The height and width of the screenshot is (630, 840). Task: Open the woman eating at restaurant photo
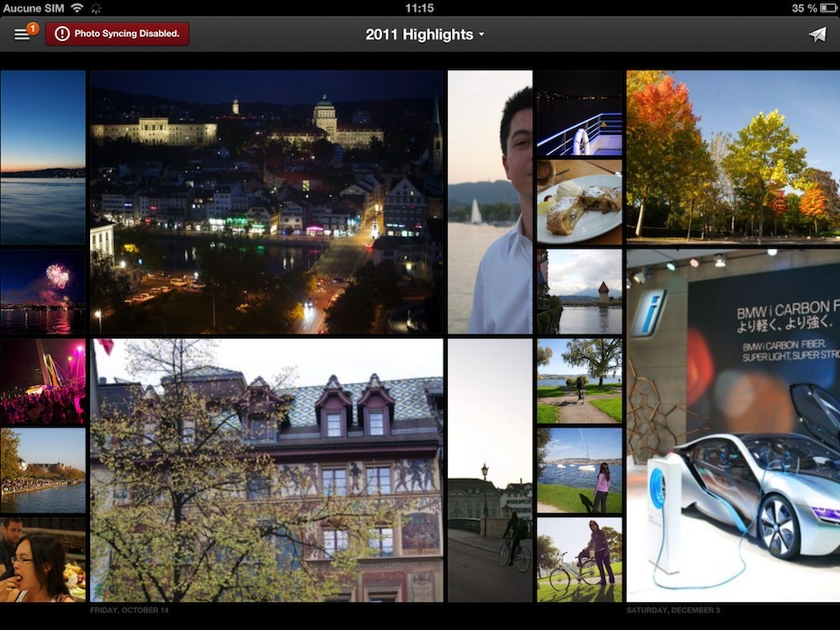43,559
